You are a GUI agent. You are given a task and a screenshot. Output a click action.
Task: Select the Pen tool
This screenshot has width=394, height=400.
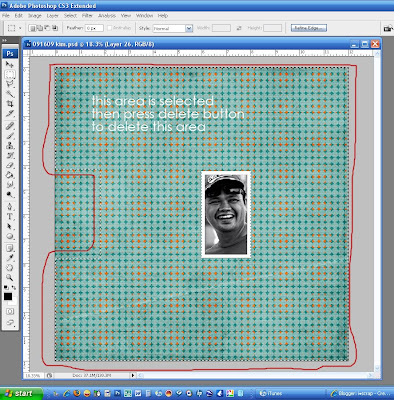[10, 207]
